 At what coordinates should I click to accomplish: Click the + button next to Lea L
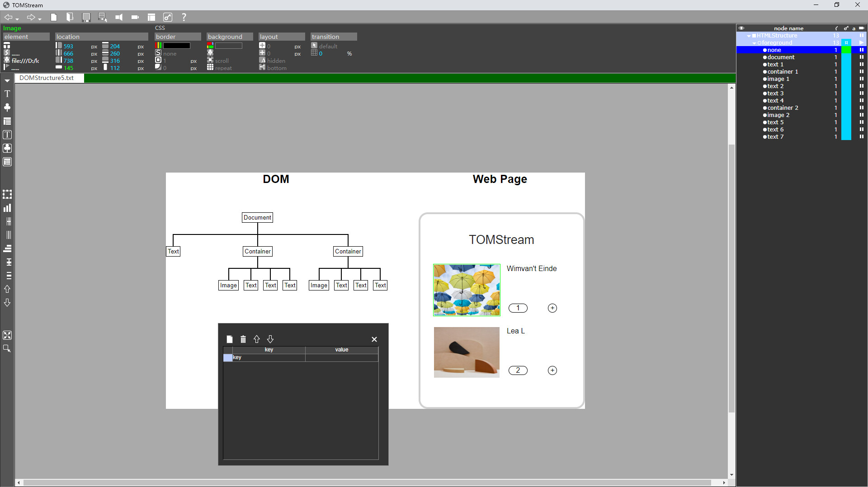[x=552, y=370]
